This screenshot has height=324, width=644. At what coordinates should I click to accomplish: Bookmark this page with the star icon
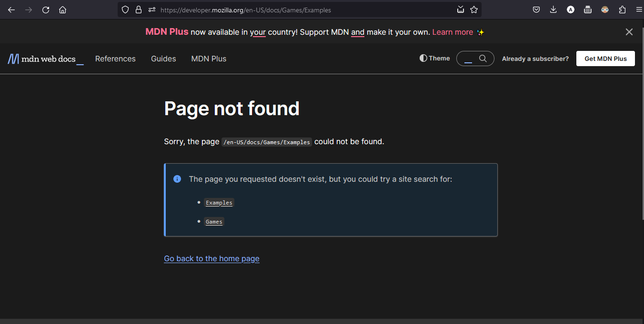pyautogui.click(x=474, y=10)
